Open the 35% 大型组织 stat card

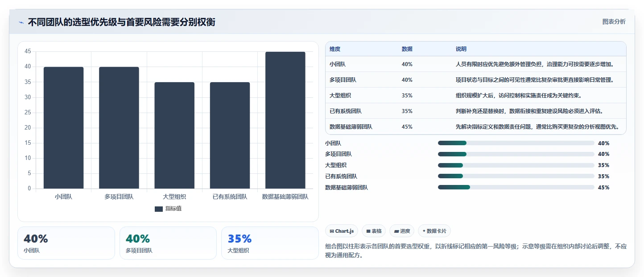point(270,243)
